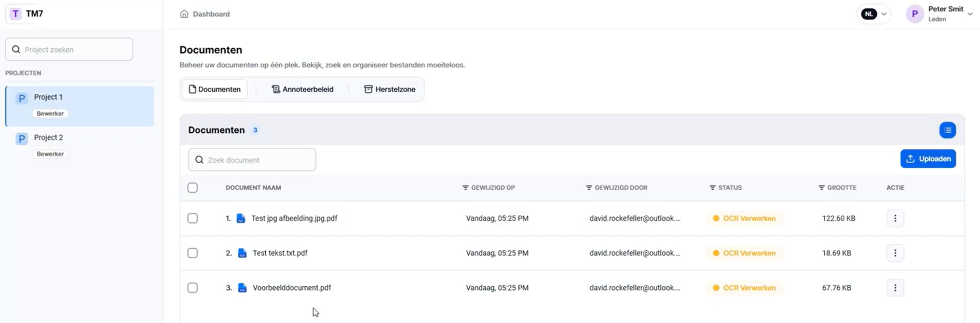
Task: Switch to the Annoteerbeleid tab
Action: click(x=303, y=89)
